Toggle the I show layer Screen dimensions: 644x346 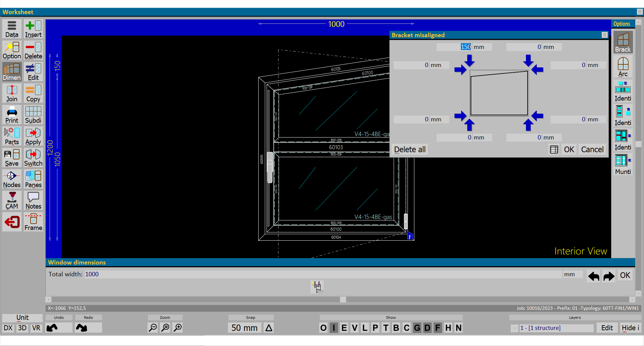coord(334,328)
